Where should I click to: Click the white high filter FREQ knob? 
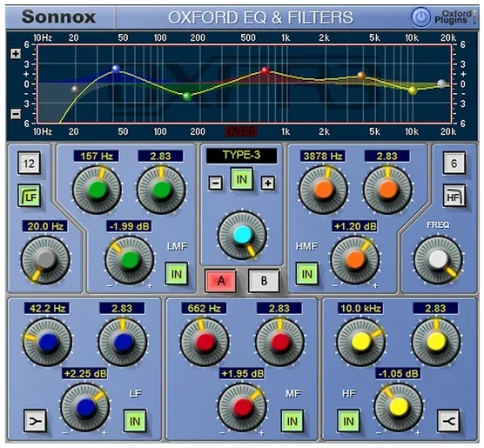click(x=439, y=260)
